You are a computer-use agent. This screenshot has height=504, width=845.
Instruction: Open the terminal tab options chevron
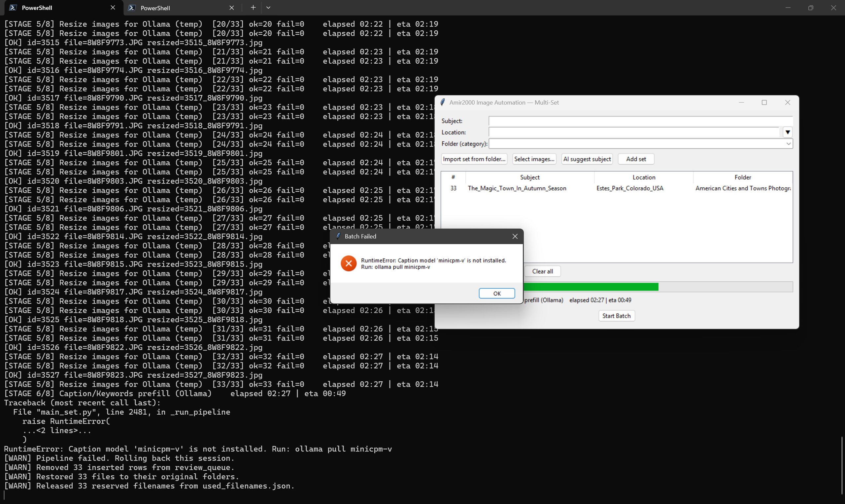point(268,7)
